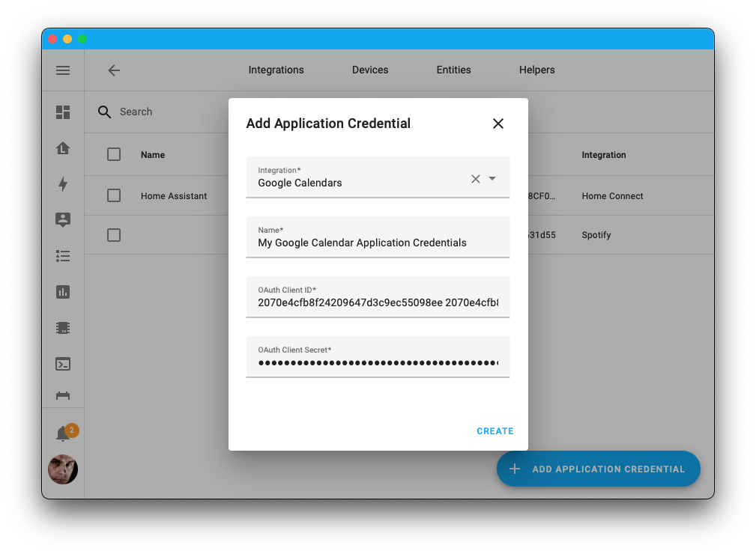Select all rows via header checkbox

click(113, 154)
